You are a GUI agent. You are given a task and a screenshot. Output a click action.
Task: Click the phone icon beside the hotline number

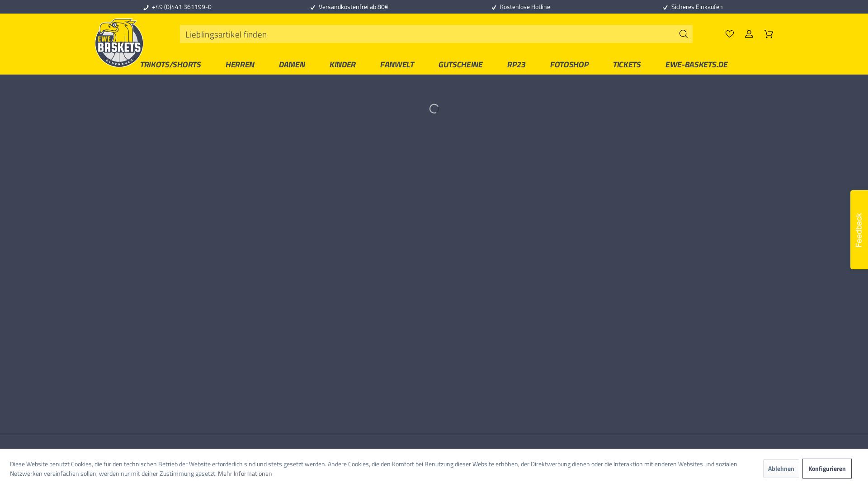point(146,7)
